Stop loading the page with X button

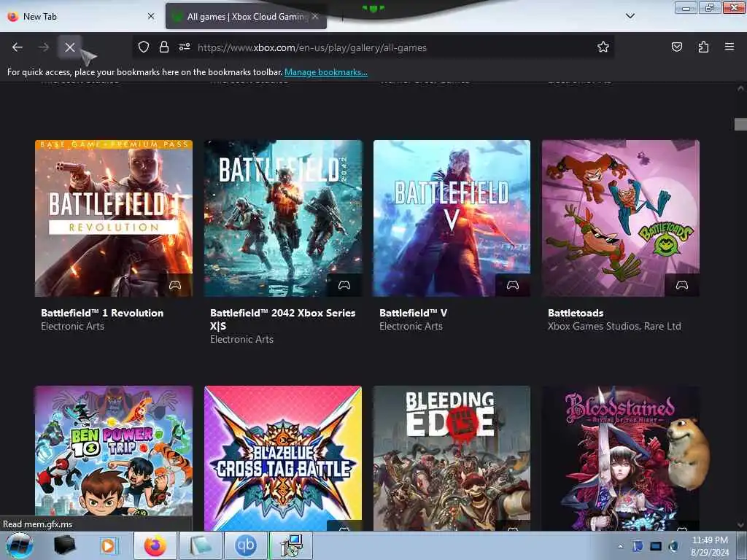[x=70, y=47]
